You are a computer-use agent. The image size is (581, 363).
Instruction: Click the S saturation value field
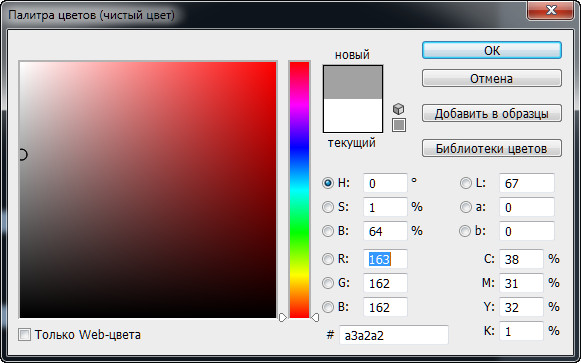[x=385, y=207]
